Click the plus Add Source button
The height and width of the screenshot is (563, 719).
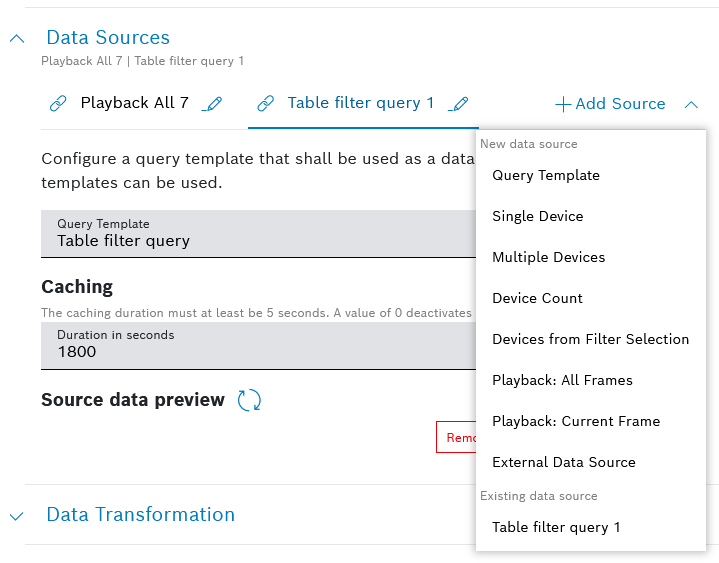point(610,104)
